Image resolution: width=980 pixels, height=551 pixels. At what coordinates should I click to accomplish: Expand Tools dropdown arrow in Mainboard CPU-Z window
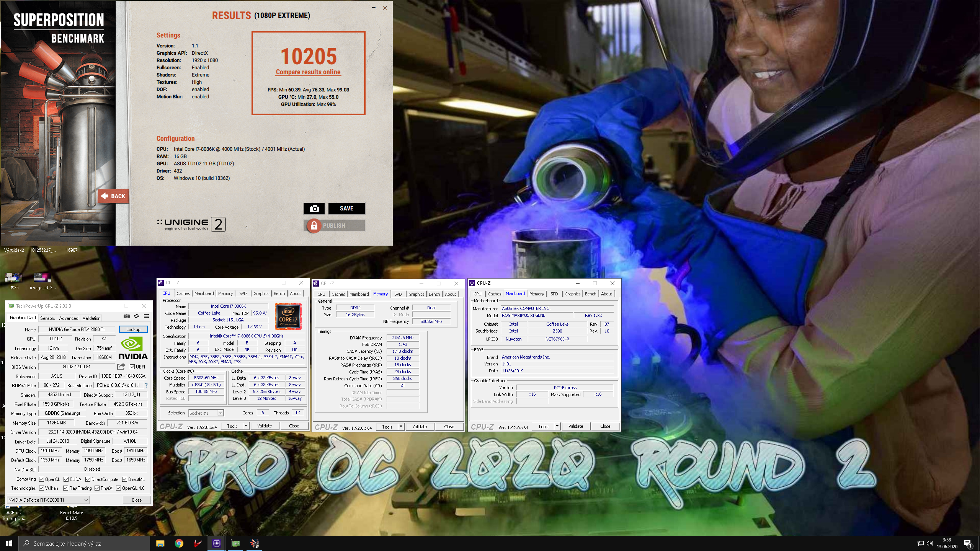click(x=557, y=426)
